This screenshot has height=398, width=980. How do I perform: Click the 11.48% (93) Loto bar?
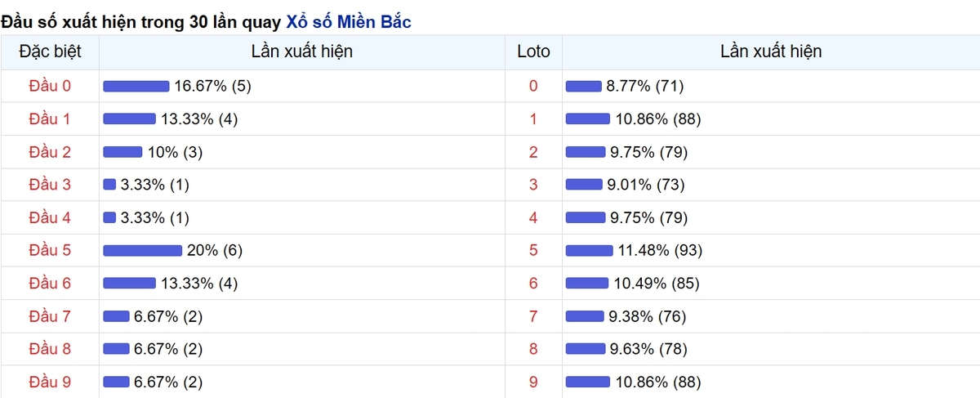point(589,250)
